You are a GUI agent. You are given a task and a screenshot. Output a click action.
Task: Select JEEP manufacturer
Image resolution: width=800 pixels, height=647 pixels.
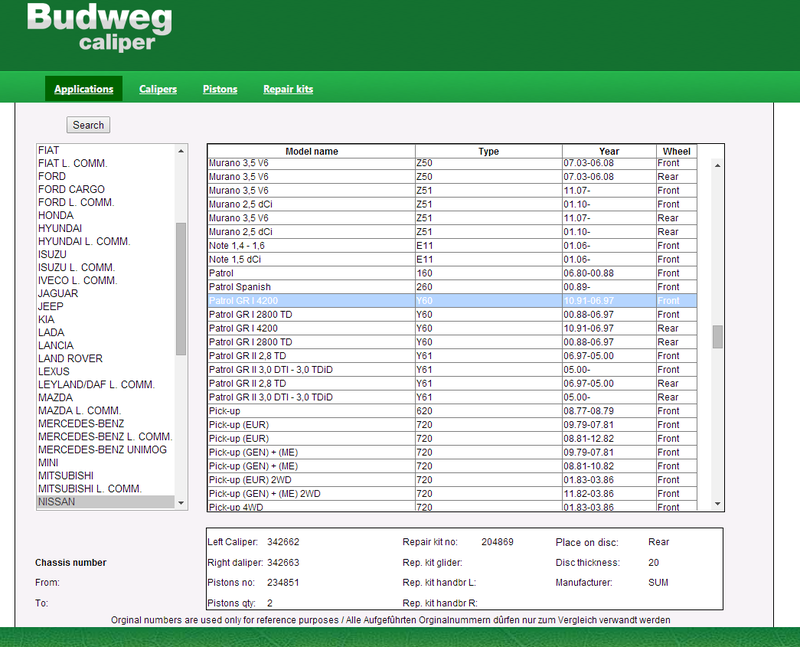[106, 306]
